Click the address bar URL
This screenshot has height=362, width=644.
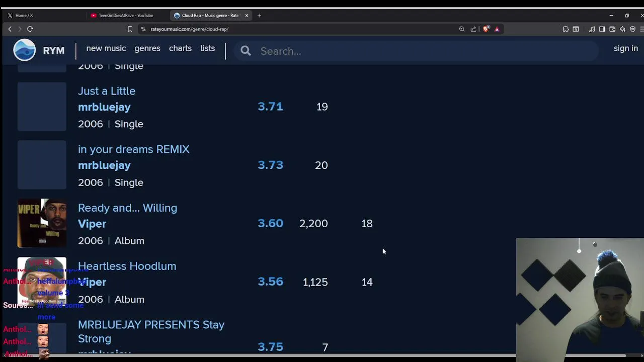189,29
